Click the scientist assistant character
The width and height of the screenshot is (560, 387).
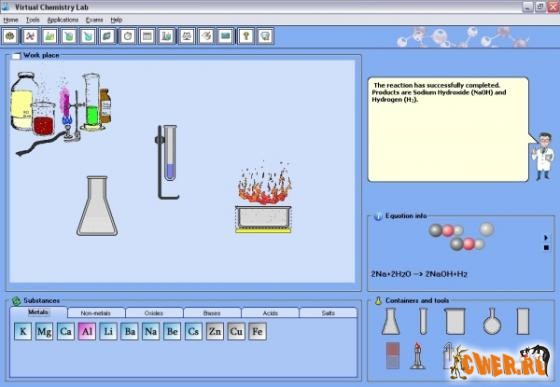543,156
